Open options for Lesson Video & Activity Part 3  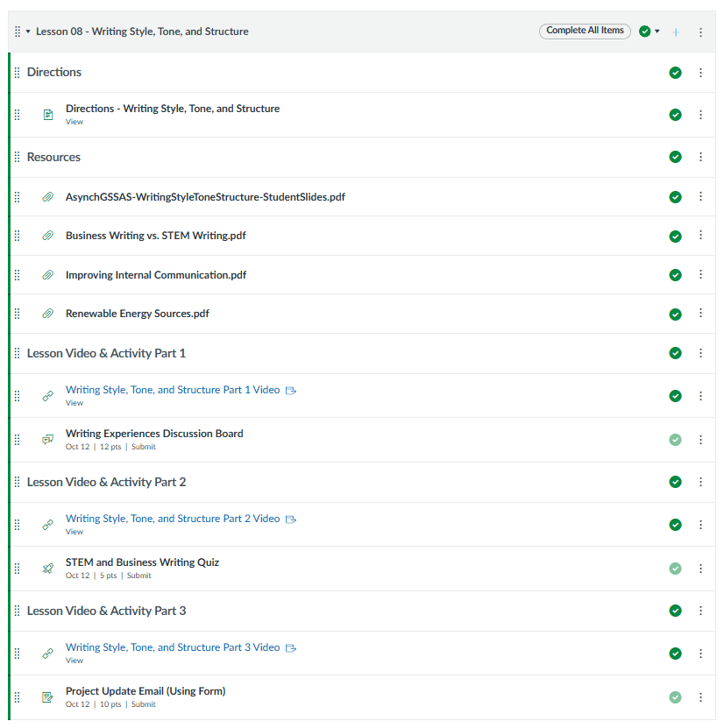(701, 611)
